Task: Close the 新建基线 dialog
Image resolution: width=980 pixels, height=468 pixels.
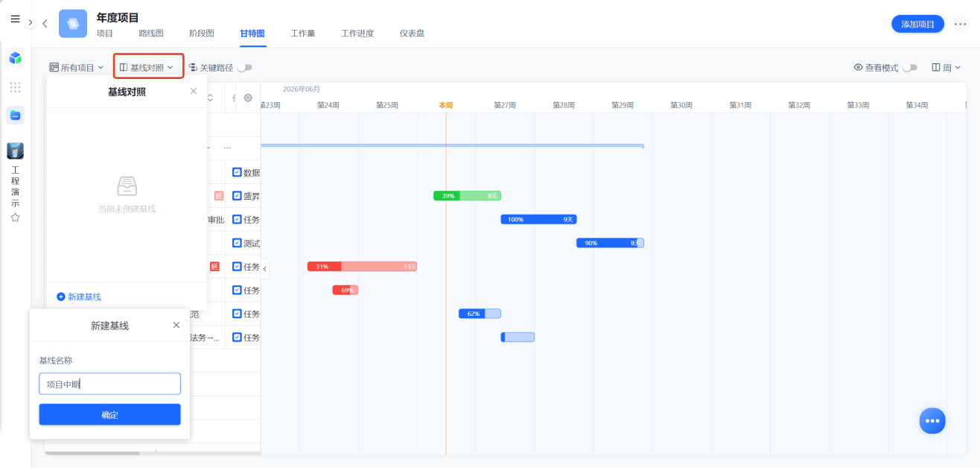Action: [176, 325]
